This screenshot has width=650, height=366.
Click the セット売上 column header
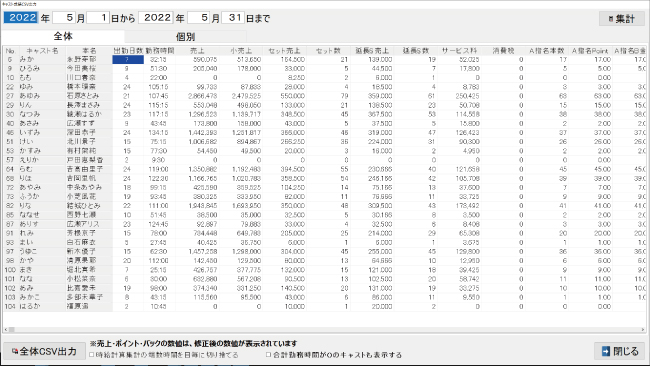[284, 51]
